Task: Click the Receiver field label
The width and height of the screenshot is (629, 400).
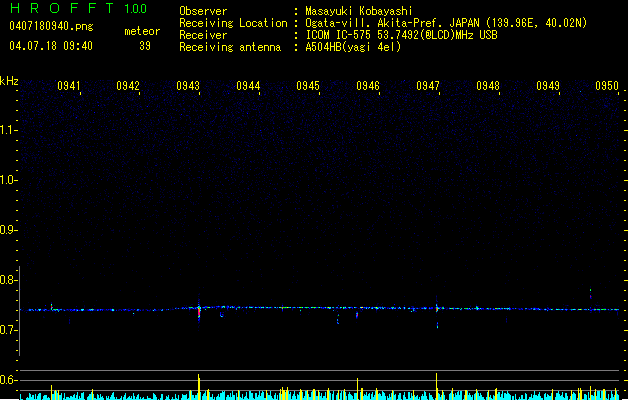Action: (203, 35)
